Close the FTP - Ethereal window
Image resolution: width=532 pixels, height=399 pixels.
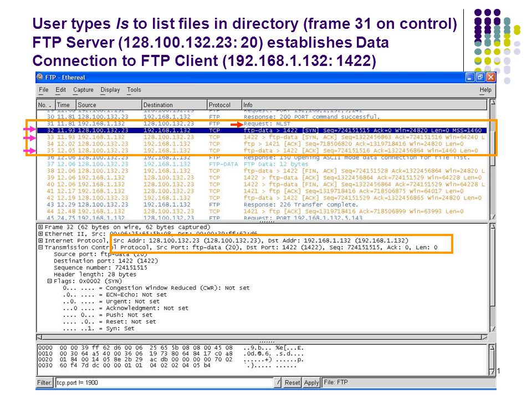(490, 78)
